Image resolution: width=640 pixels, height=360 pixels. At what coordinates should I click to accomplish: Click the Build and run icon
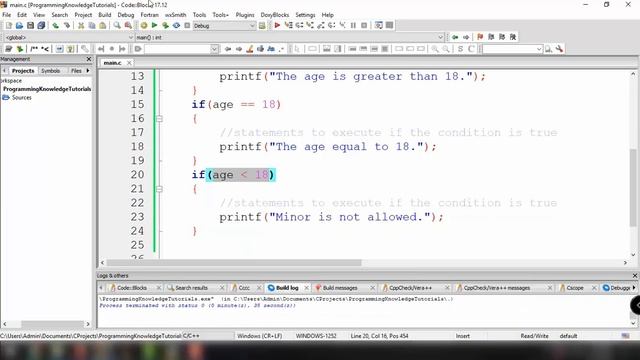click(165, 25)
